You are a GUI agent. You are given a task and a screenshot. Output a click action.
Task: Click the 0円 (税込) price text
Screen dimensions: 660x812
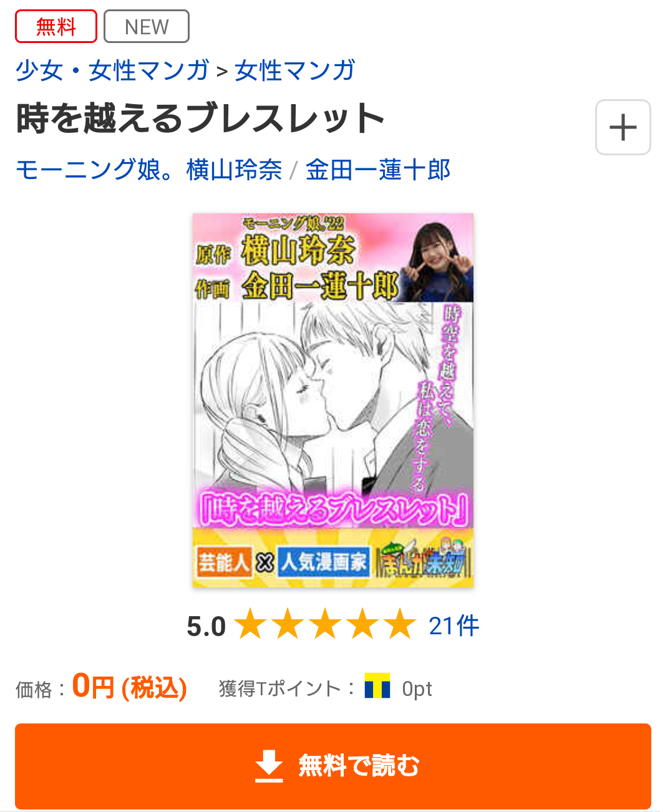click(130, 687)
